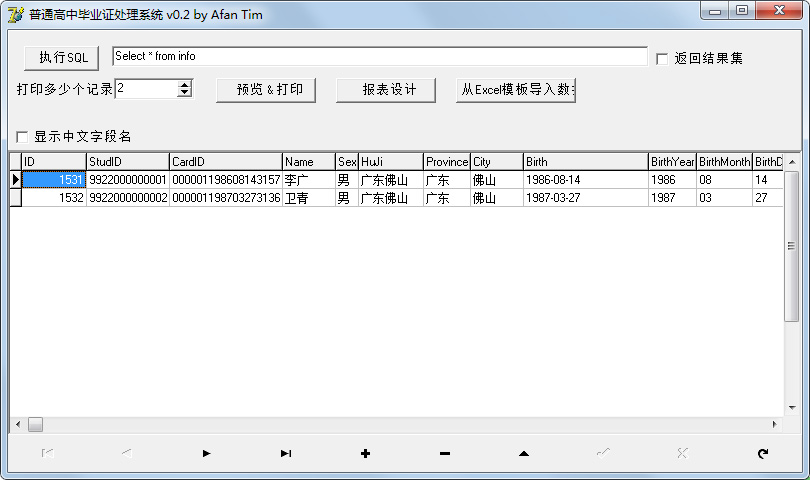Viewport: 810px width, 480px height.
Task: Click the 预览 & 打印 button
Action: 266,90
